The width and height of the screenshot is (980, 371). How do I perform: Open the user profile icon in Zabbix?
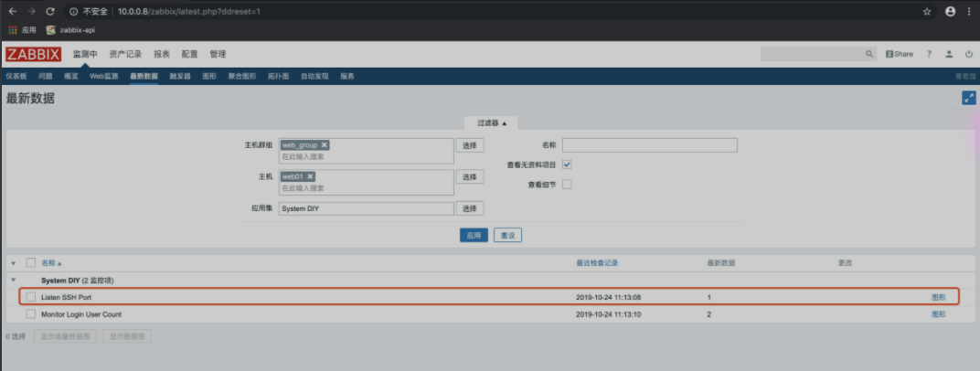point(949,54)
